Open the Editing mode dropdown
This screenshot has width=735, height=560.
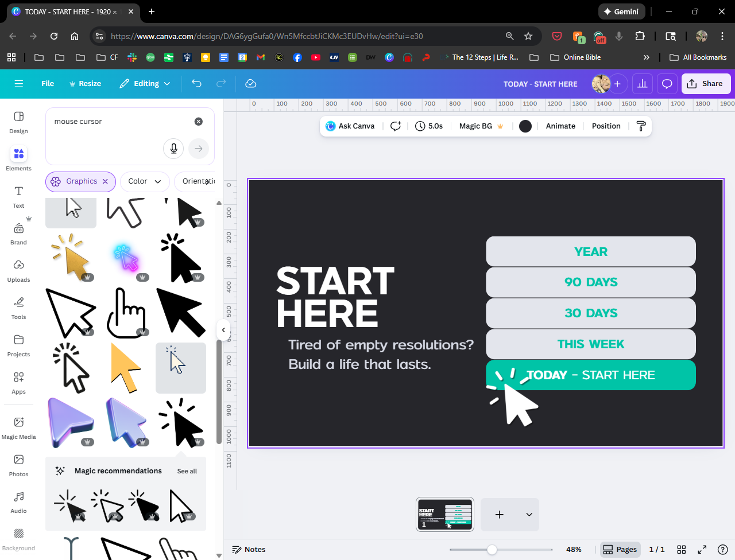pos(145,84)
